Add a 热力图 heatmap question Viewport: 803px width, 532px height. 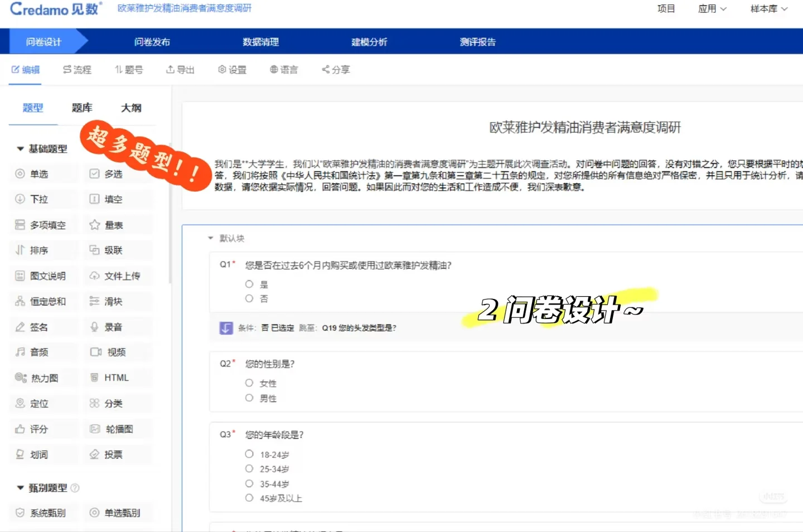(x=43, y=378)
